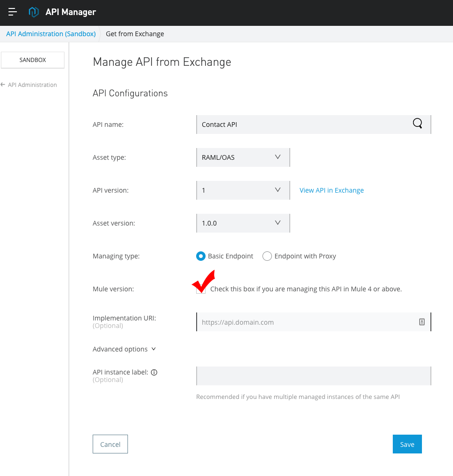The height and width of the screenshot is (476, 453).
Task: Open the API version dropdown
Action: pos(243,190)
